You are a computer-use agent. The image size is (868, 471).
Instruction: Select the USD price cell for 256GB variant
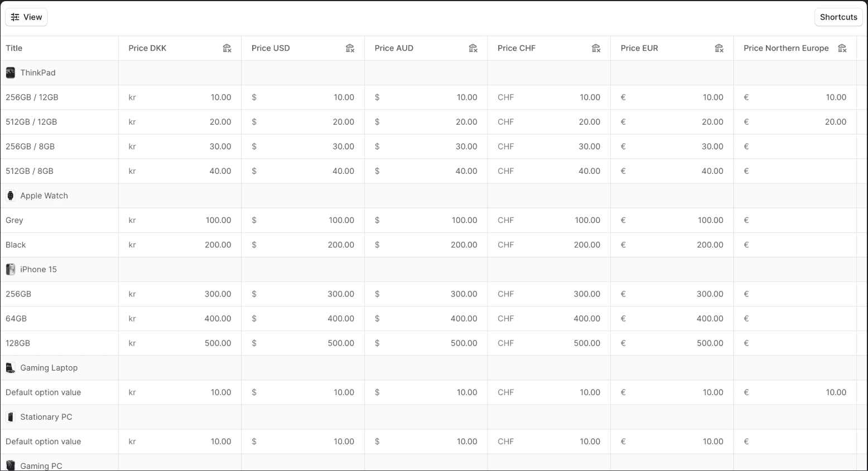tap(303, 294)
